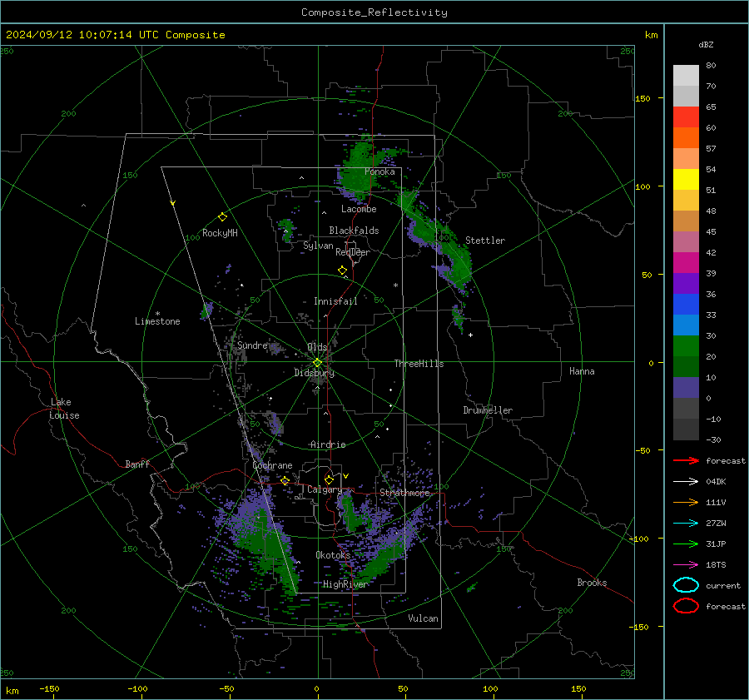This screenshot has width=749, height=700.
Task: Click the -30 value in dBZ legend
Action: (714, 439)
